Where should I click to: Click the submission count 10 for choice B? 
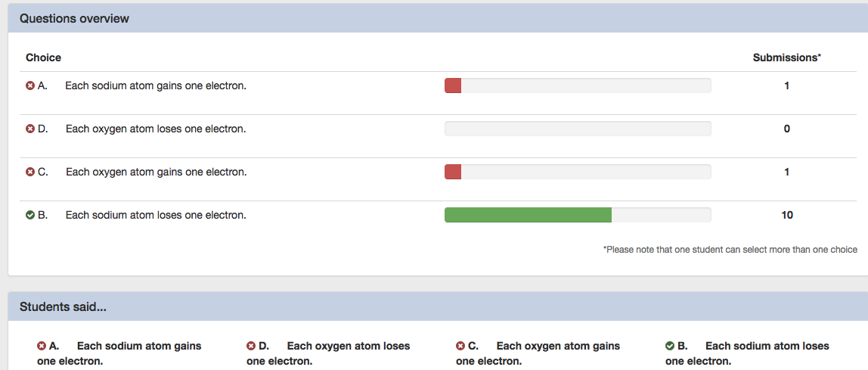(786, 216)
